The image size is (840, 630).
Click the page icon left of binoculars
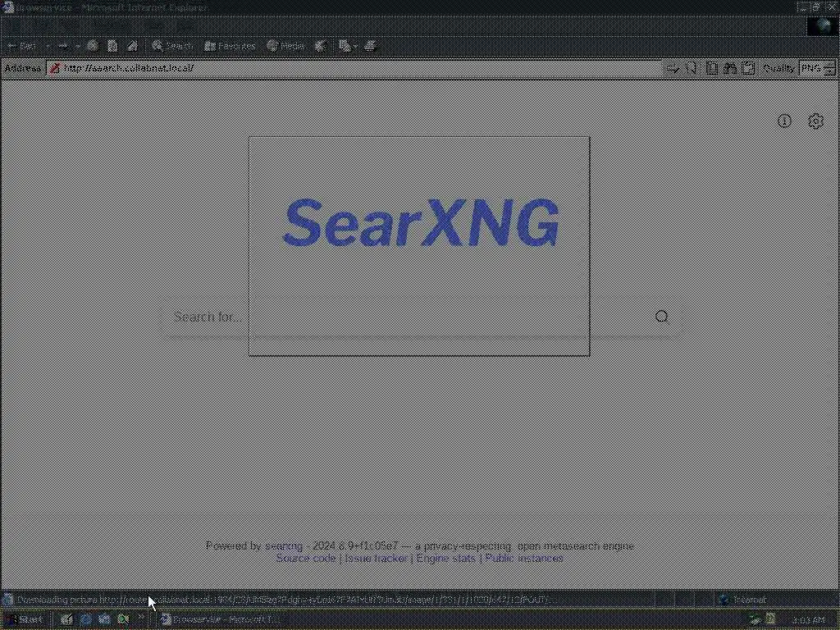[711, 68]
